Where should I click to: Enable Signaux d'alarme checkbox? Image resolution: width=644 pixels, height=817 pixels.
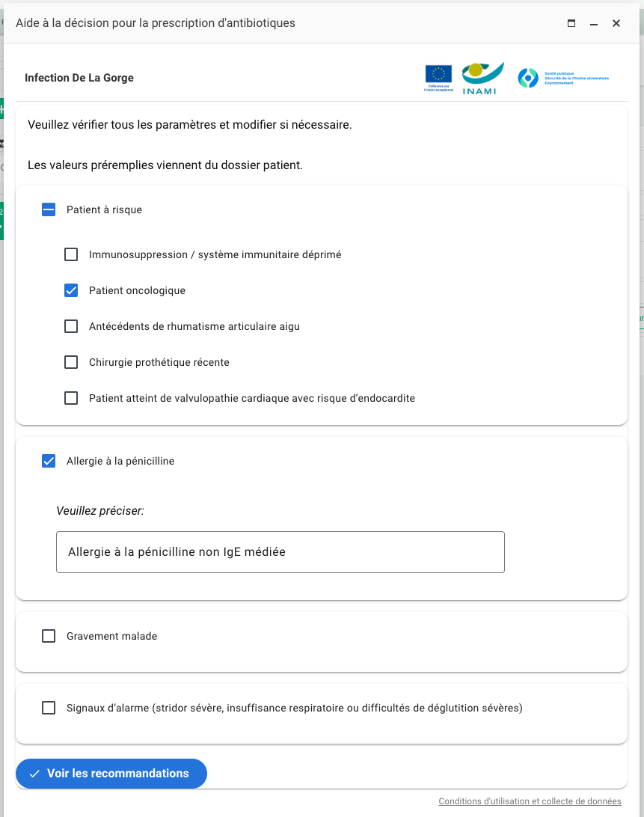(49, 708)
